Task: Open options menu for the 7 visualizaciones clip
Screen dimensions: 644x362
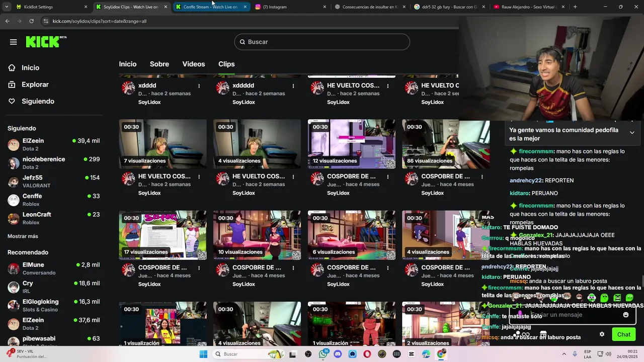Action: (x=199, y=177)
